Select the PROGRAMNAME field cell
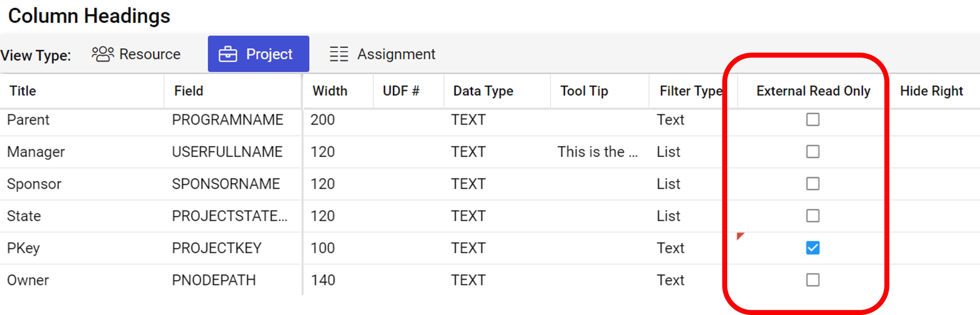Screen dimensions: 980x315 click(227, 120)
